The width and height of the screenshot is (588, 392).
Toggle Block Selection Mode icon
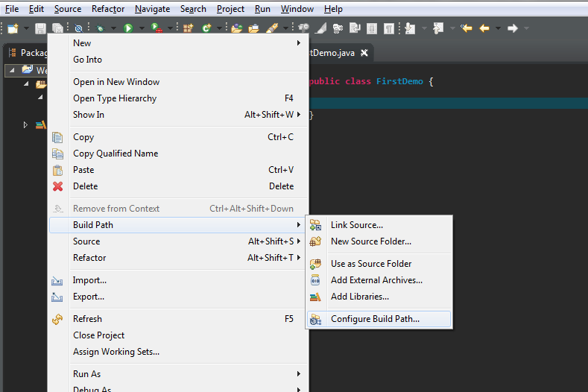372,28
